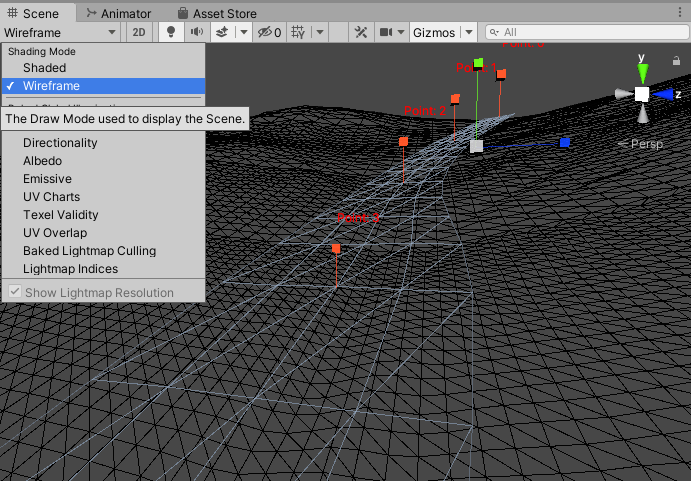Toggle scene grid visibility icon

coord(298,32)
